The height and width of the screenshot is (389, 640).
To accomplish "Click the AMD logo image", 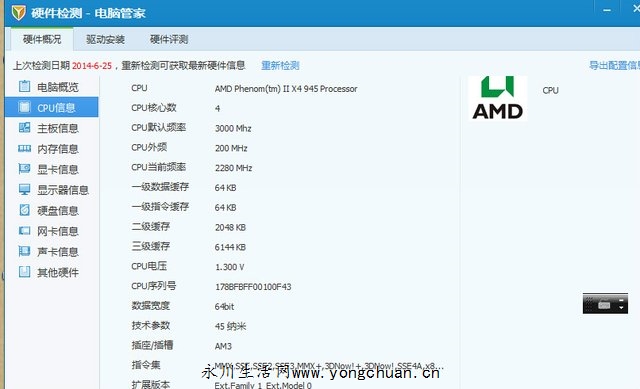I will [x=497, y=98].
